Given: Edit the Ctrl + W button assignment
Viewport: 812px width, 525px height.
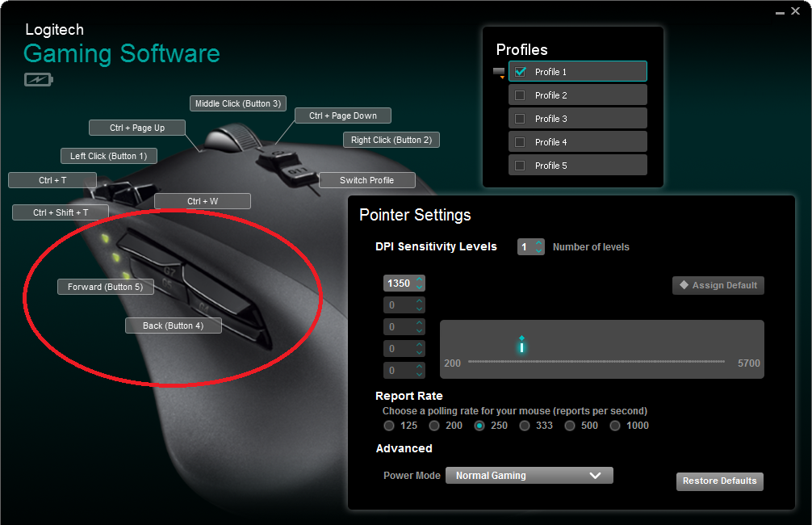Looking at the screenshot, I should coord(203,201).
